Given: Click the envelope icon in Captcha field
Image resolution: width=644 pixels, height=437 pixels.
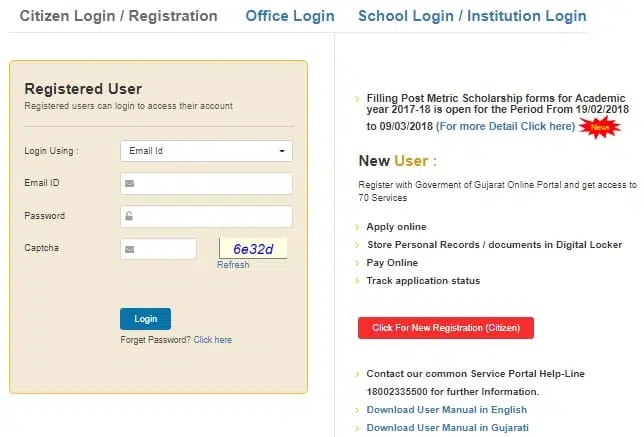Looking at the screenshot, I should tap(129, 249).
